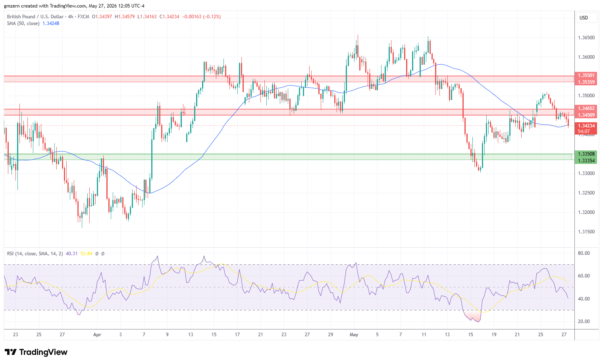Click the SMA value 1.34248
This screenshot has width=603, height=364.
[51, 23]
